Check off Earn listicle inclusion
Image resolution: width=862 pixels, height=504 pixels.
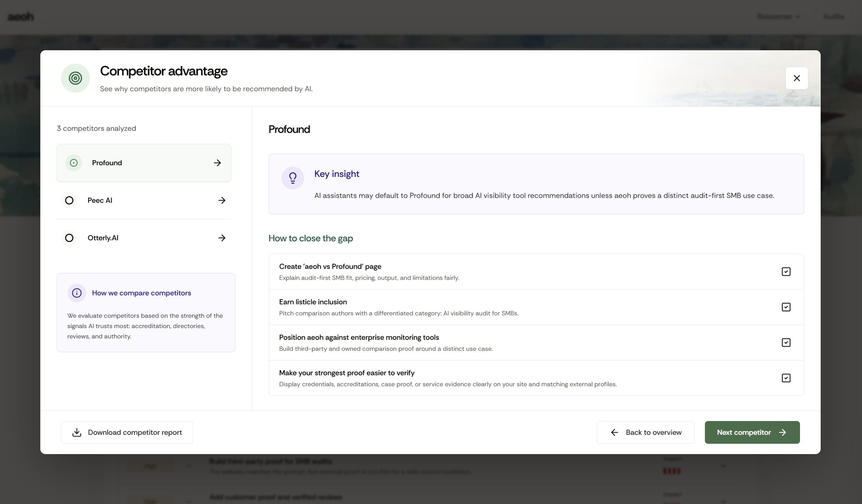coord(786,307)
